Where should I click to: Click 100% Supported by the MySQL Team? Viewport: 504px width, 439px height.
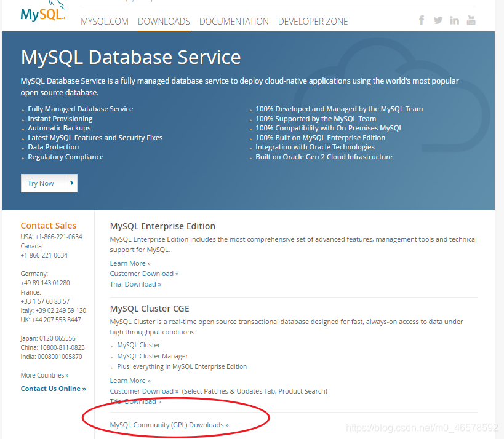(x=316, y=119)
